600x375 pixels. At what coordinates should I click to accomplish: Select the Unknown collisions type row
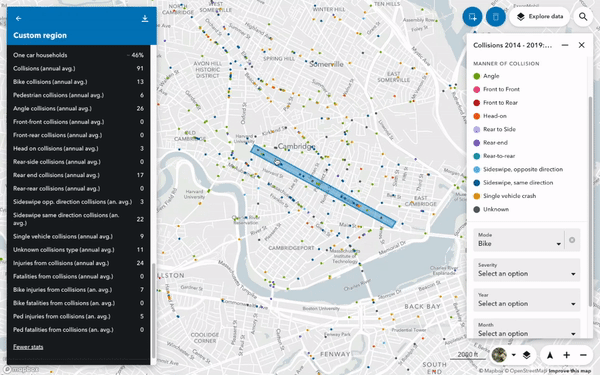(78, 250)
